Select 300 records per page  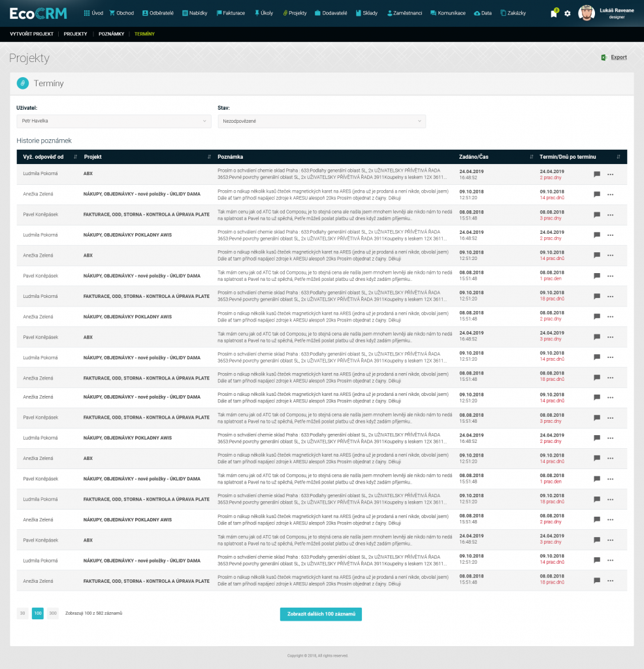pos(53,613)
